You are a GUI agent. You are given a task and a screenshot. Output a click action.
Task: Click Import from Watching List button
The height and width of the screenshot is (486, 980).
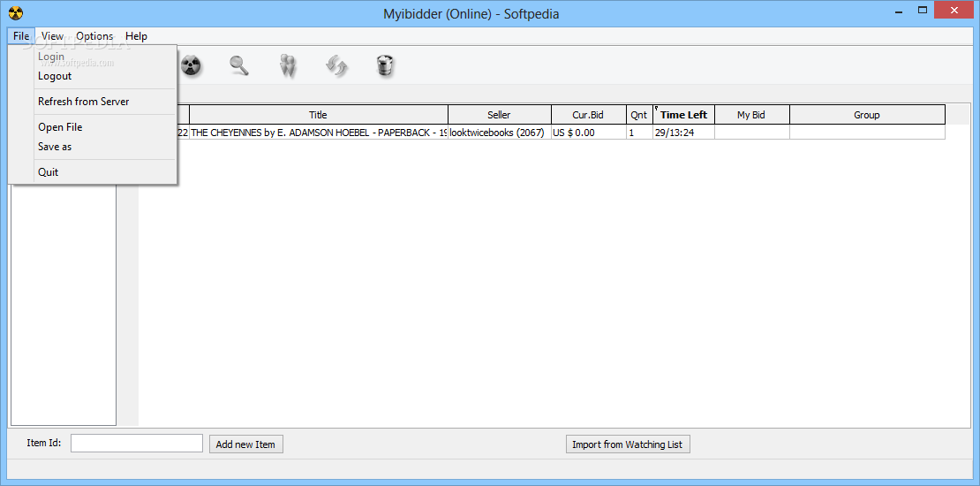tap(628, 444)
